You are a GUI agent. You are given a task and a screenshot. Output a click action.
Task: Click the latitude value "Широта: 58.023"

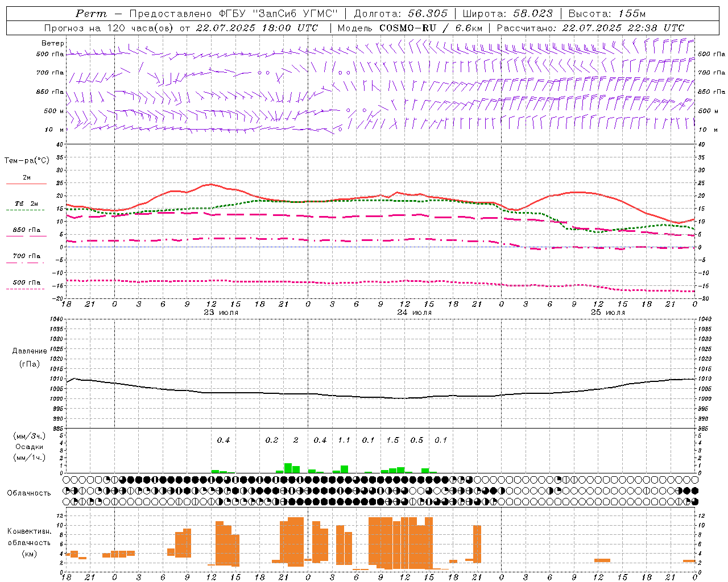(x=508, y=14)
